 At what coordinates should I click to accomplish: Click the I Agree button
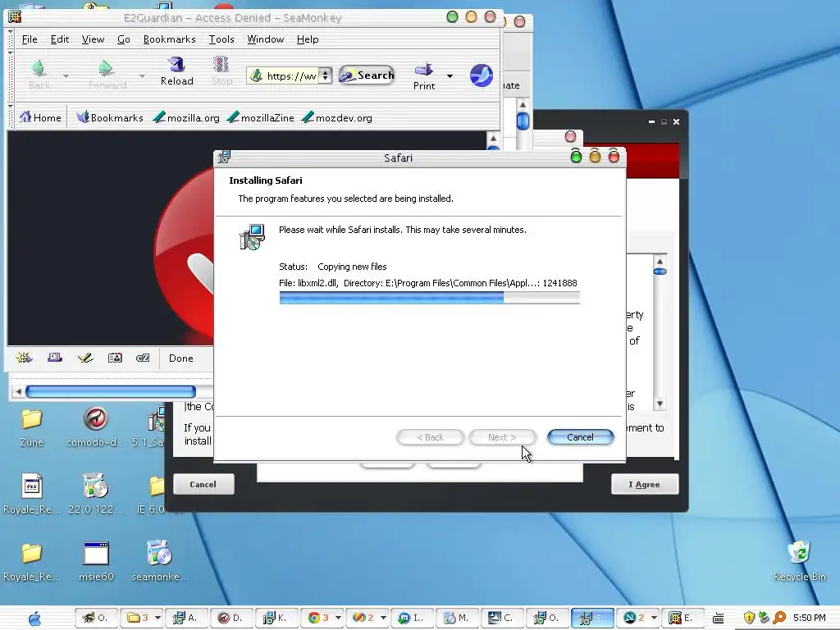point(645,484)
